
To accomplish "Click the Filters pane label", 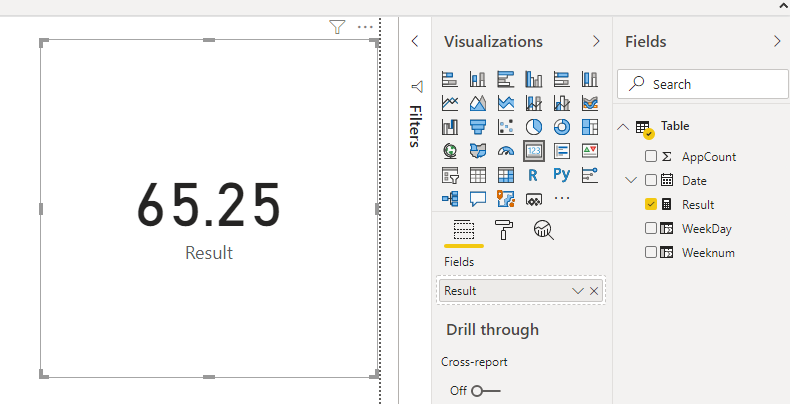I will coord(415,126).
